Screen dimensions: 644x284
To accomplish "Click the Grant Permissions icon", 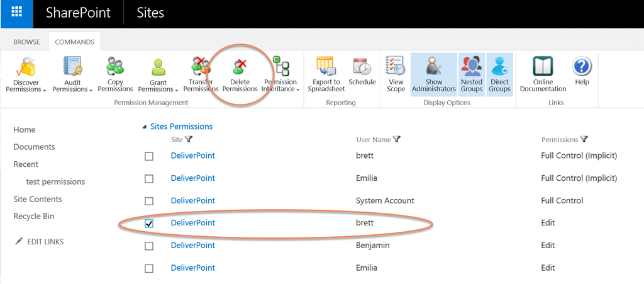I will coord(158,67).
